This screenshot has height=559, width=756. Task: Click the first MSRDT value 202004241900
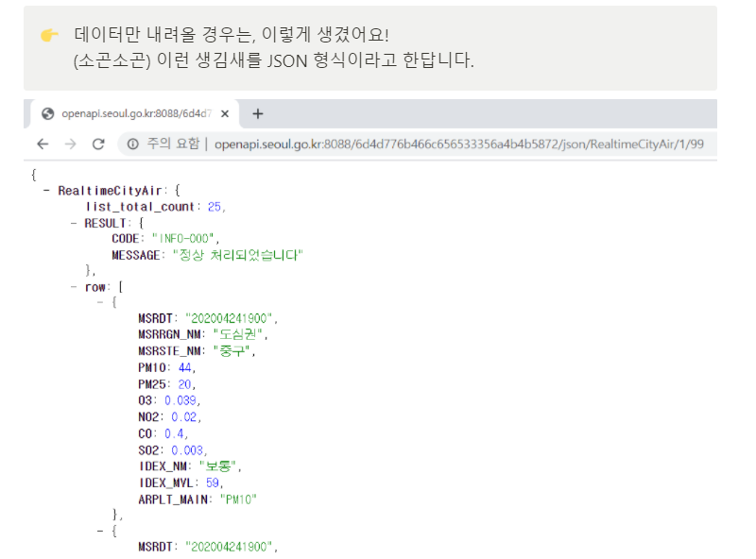[229, 318]
